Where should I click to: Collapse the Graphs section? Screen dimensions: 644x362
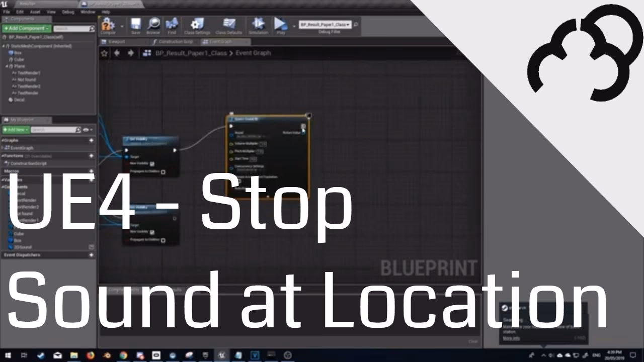(x=3, y=140)
